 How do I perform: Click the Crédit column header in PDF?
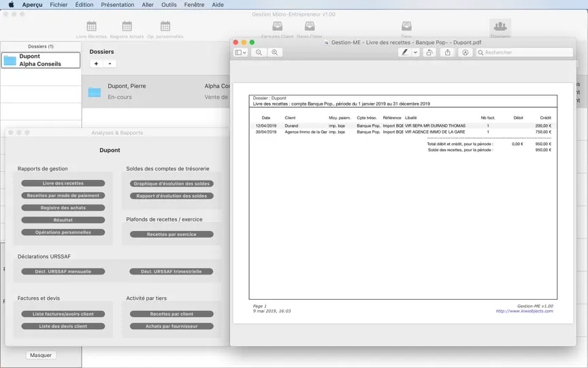click(545, 118)
